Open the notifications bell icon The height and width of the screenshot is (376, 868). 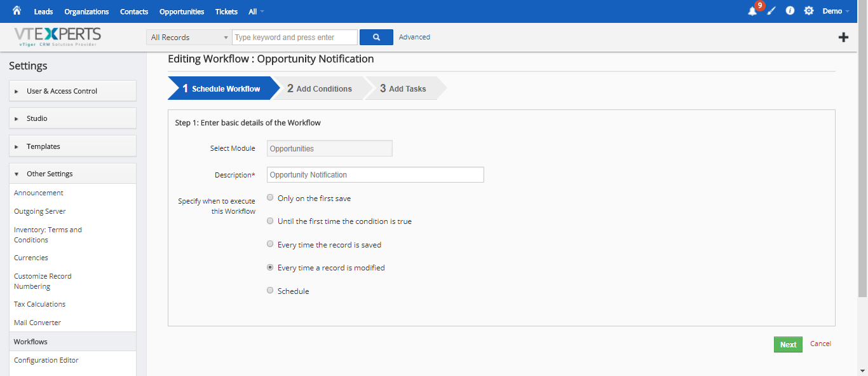tap(752, 11)
